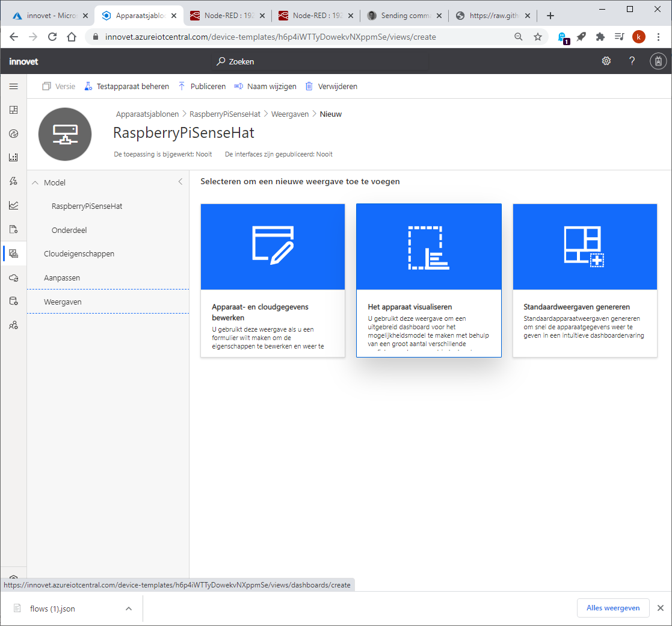
Task: Open Cloudeigenschappen section
Action: coord(79,254)
